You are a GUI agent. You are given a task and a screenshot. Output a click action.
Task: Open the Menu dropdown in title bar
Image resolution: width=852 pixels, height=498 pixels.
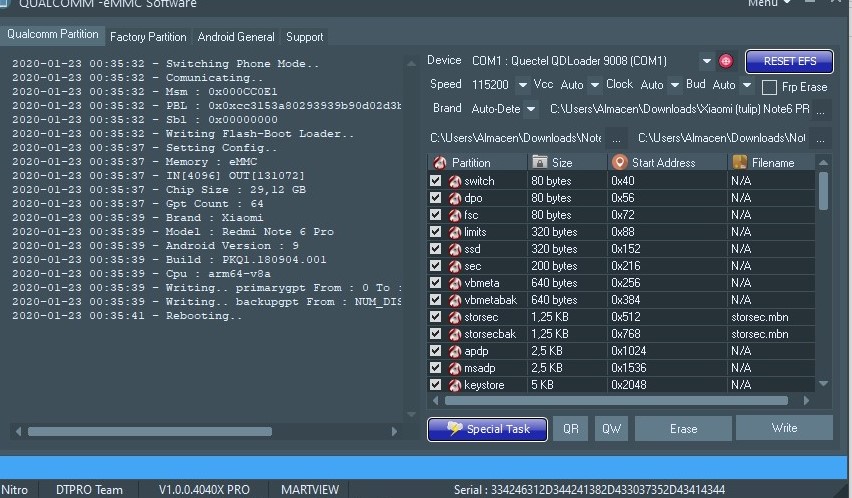(x=769, y=3)
